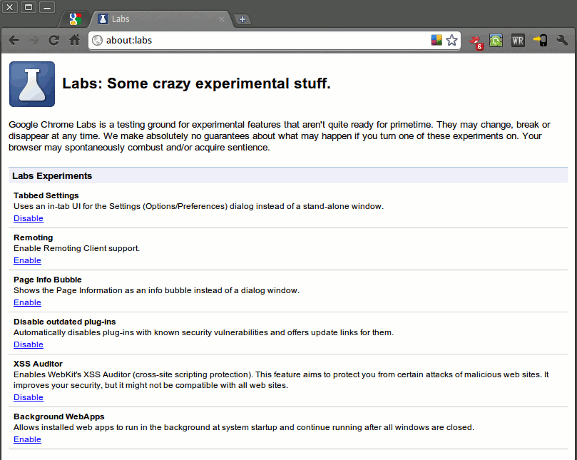Viewport: 577px width, 460px height.
Task: Click the Labs flask logo
Action: 32,84
